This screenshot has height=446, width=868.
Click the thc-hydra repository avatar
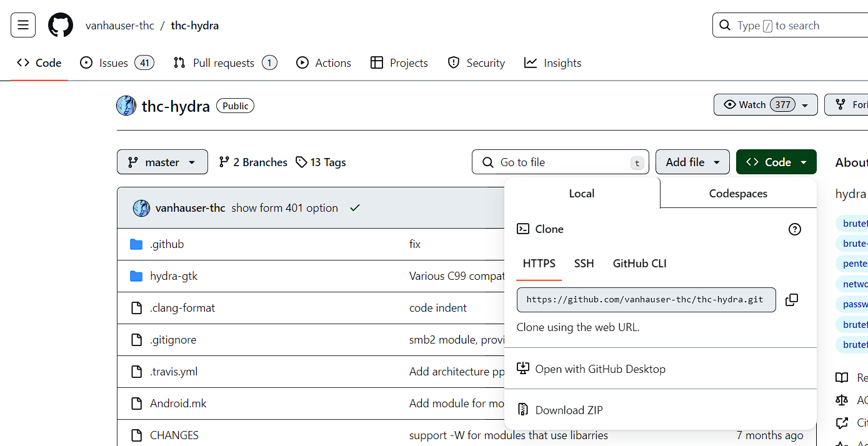[126, 106]
